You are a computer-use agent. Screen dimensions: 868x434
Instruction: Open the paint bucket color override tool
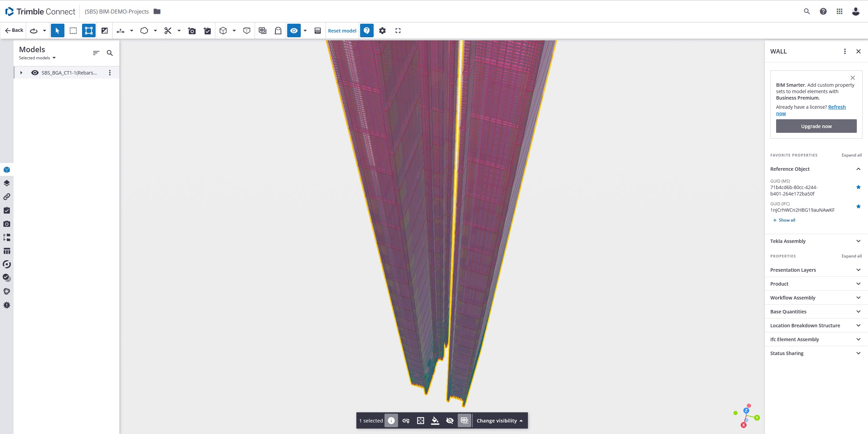coord(435,420)
